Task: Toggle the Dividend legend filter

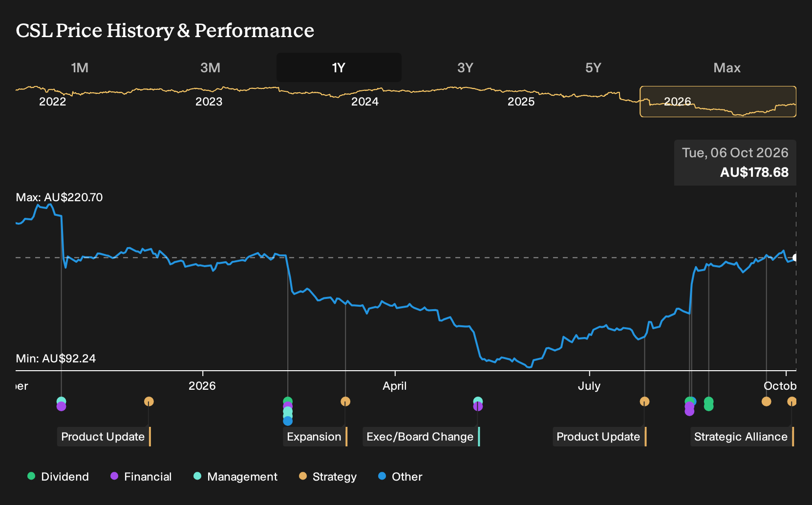Action: pos(58,477)
